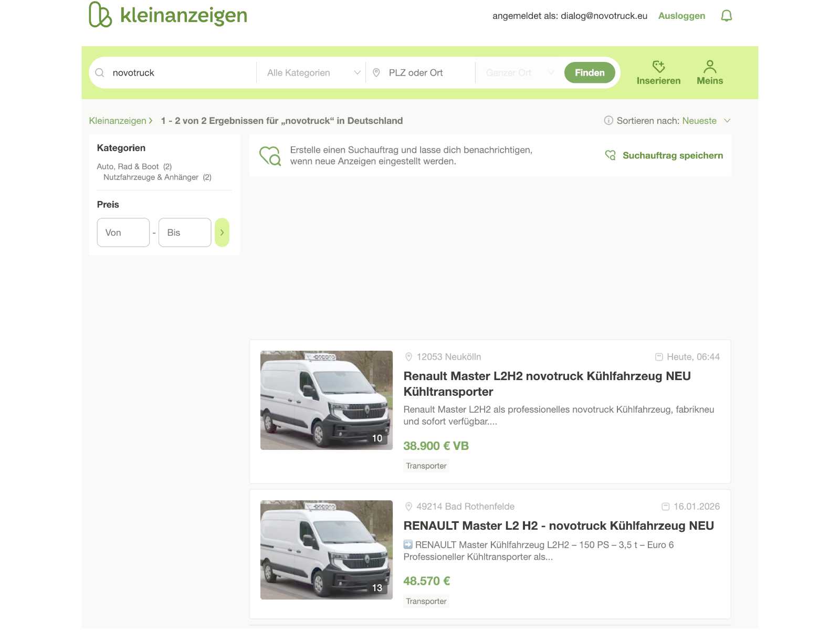Expand the Ganzer Ort radius dropdown

[519, 73]
